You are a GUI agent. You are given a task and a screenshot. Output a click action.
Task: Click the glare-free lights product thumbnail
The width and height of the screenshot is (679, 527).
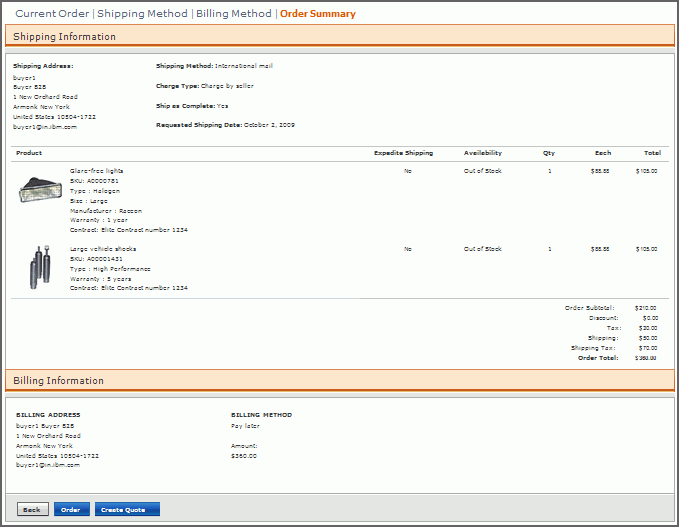point(40,189)
